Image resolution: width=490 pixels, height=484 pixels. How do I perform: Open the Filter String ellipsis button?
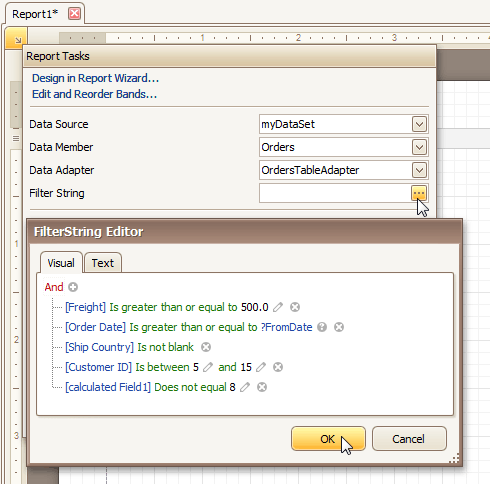tap(419, 193)
